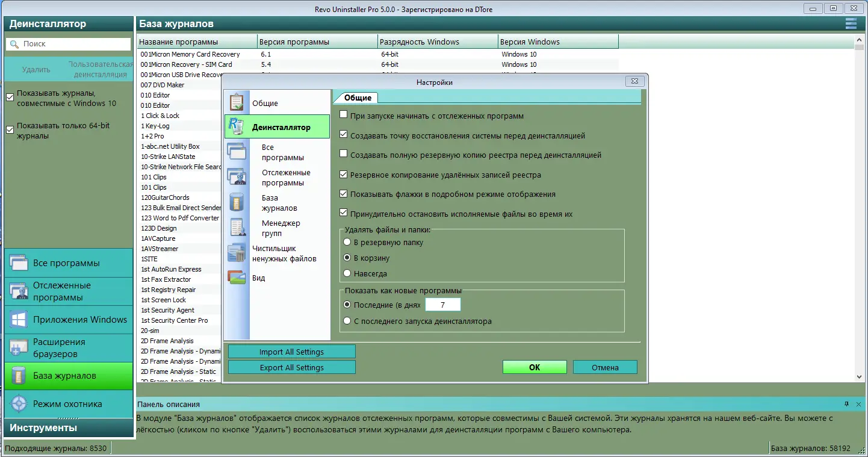Screen dimensions: 868x457
Task: Sort by Версия программы column
Action: pyautogui.click(x=317, y=42)
